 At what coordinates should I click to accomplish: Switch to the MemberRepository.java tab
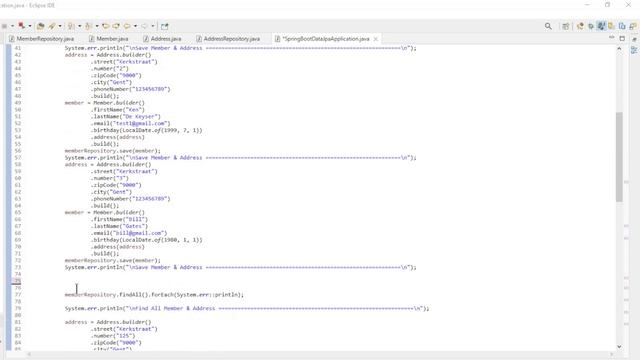[x=41, y=39]
